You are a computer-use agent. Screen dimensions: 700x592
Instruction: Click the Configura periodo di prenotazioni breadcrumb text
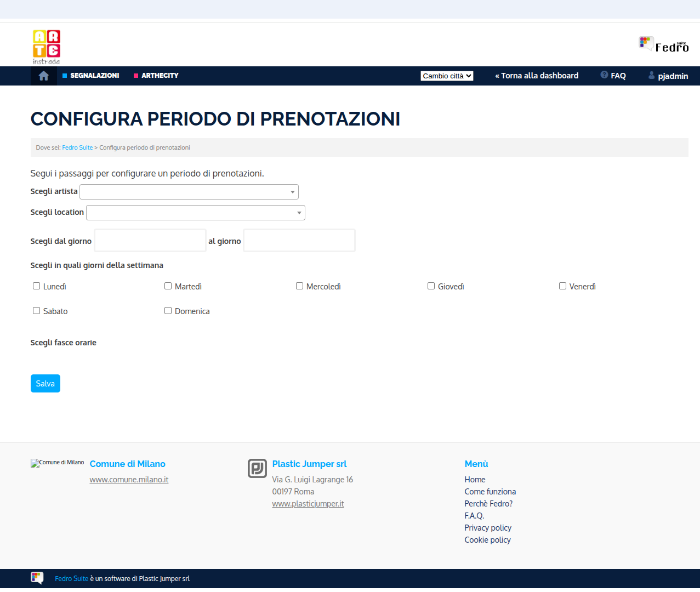(x=145, y=147)
